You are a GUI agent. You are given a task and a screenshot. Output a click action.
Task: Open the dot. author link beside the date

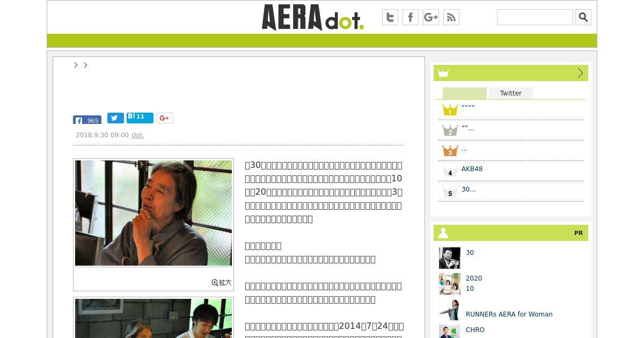[138, 135]
